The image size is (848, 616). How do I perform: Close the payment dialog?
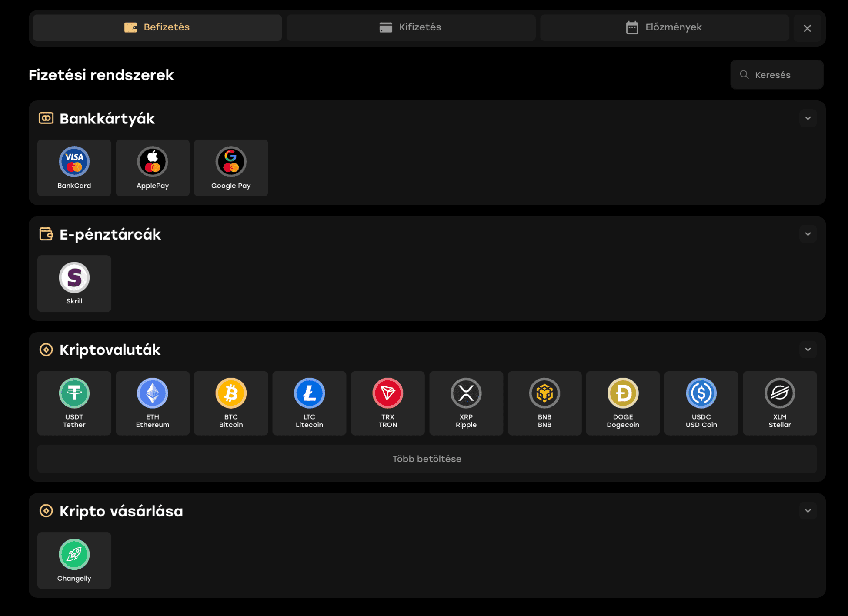pos(807,28)
